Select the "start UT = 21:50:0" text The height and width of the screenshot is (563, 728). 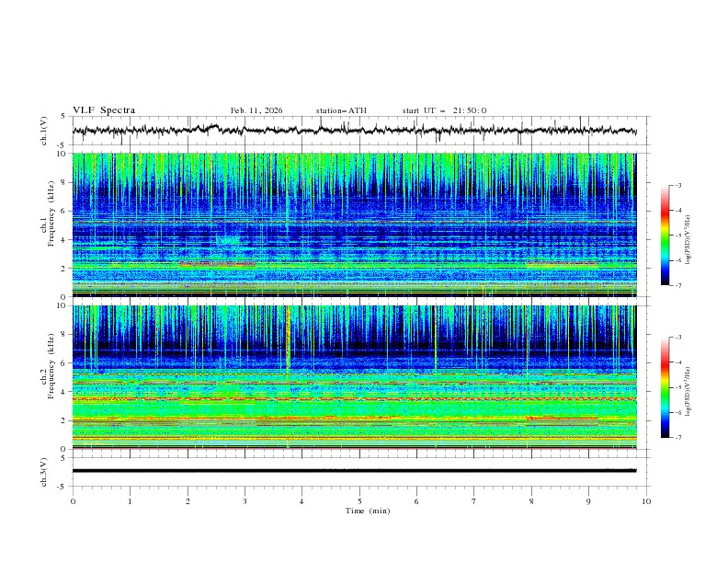pos(444,110)
